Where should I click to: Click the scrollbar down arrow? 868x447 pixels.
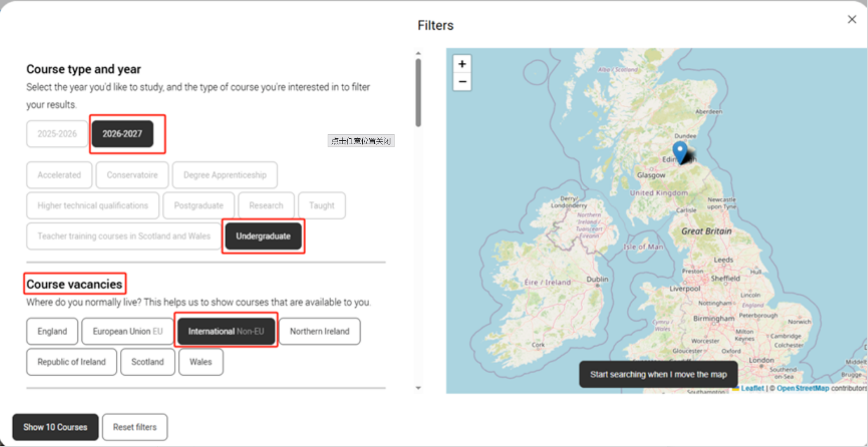(x=419, y=388)
